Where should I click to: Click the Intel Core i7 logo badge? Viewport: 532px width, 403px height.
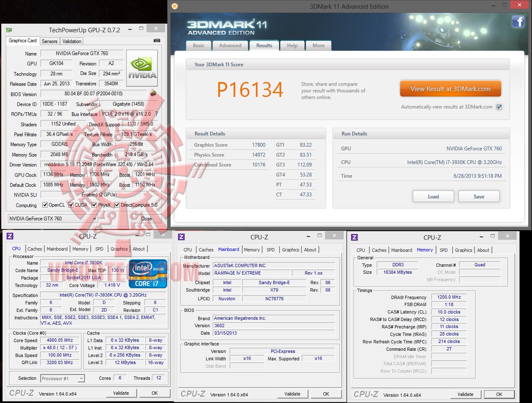(x=148, y=274)
